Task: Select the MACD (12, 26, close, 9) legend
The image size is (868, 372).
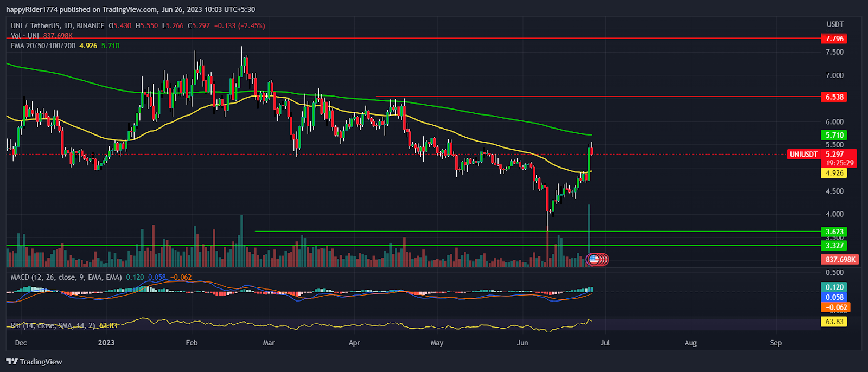Action: (66, 277)
